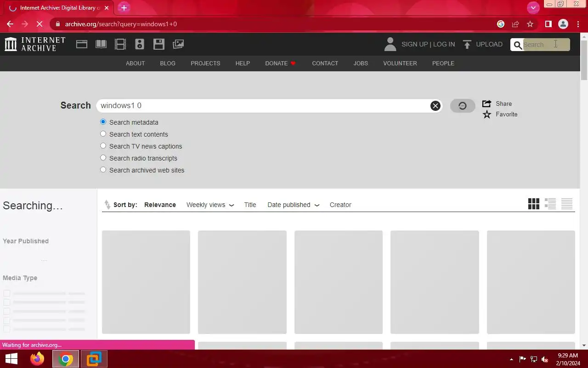588x368 pixels.
Task: Open the Texts book icon
Action: pyautogui.click(x=101, y=44)
